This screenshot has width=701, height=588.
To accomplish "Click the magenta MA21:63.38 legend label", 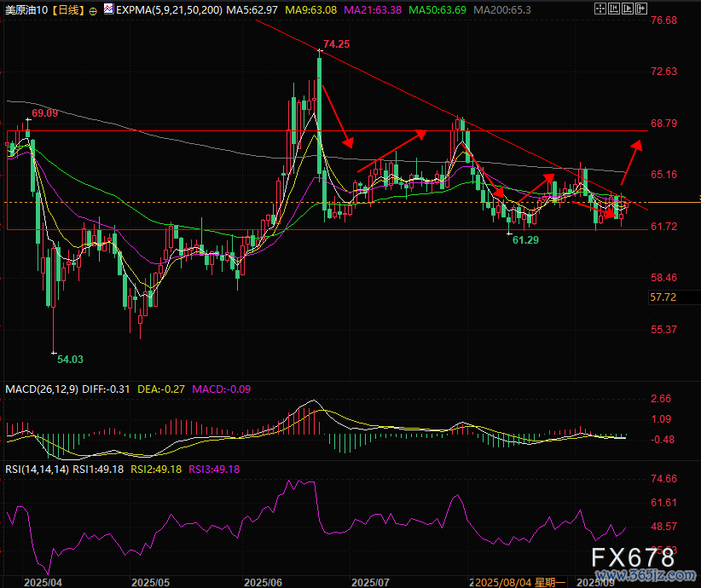I will (x=377, y=11).
